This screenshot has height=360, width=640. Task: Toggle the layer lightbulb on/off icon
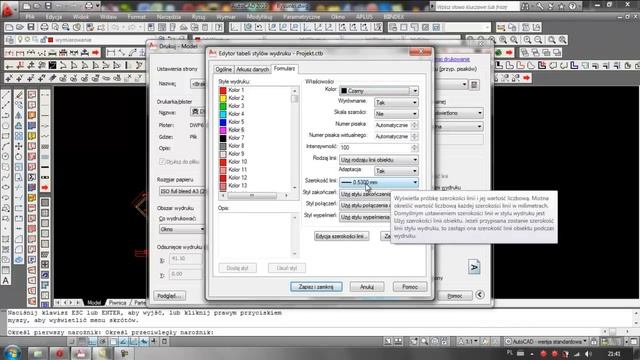point(20,40)
